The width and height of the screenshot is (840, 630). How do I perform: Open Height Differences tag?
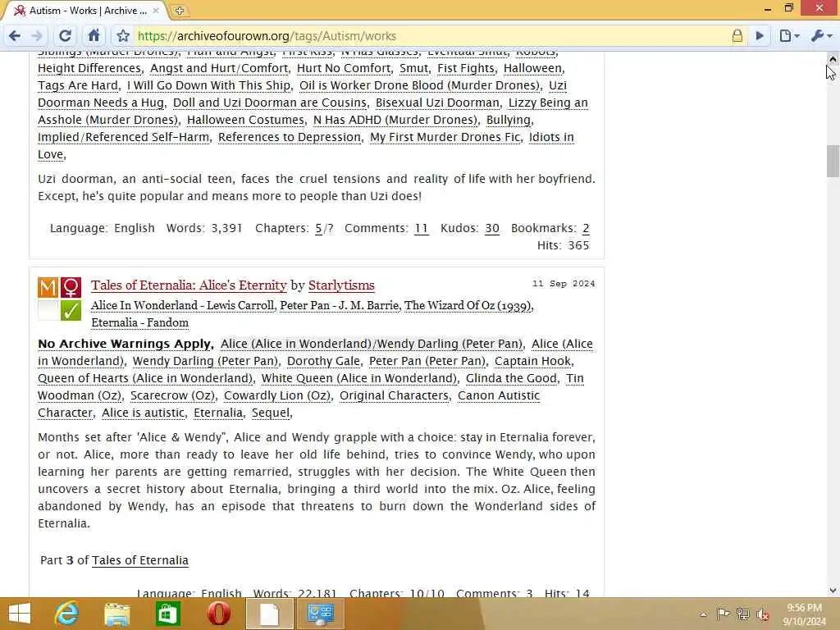pos(89,68)
